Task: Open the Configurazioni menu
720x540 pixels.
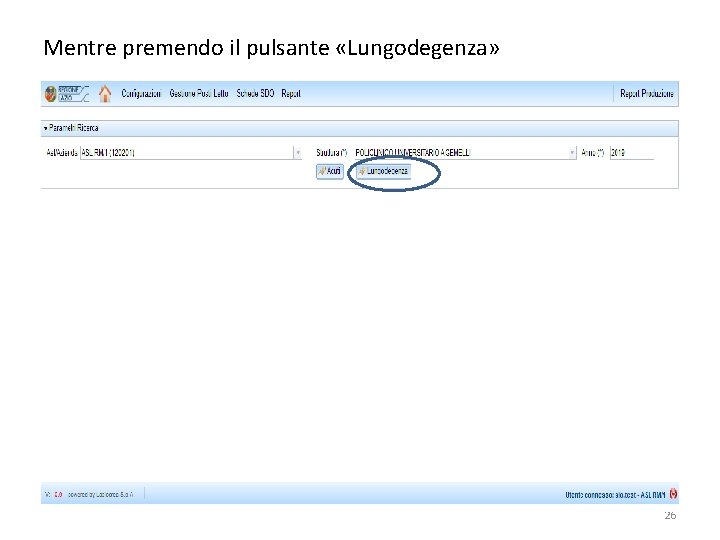Action: [x=141, y=94]
